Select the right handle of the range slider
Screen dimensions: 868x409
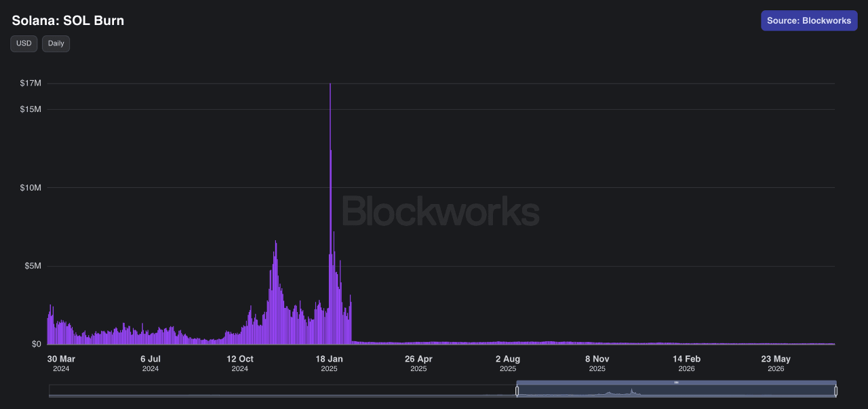click(835, 391)
